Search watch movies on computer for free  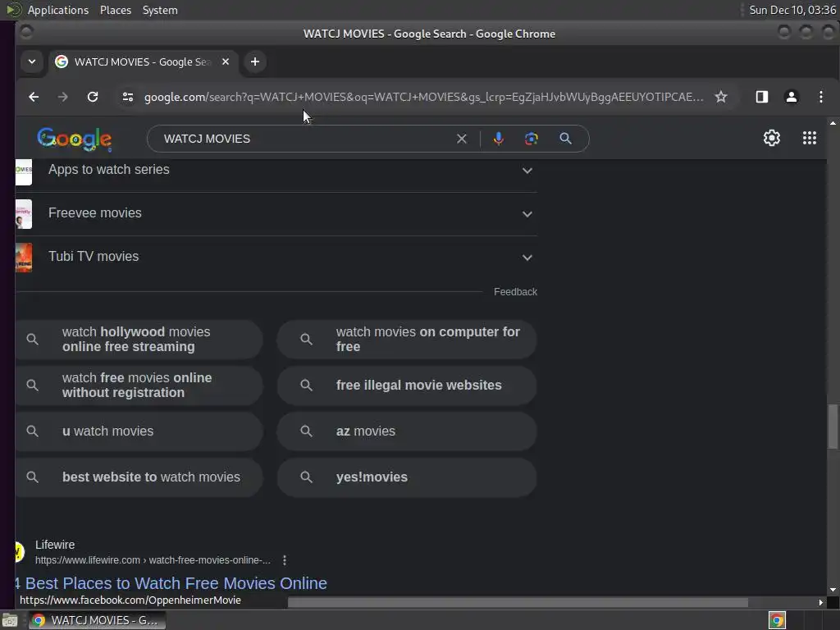407,339
